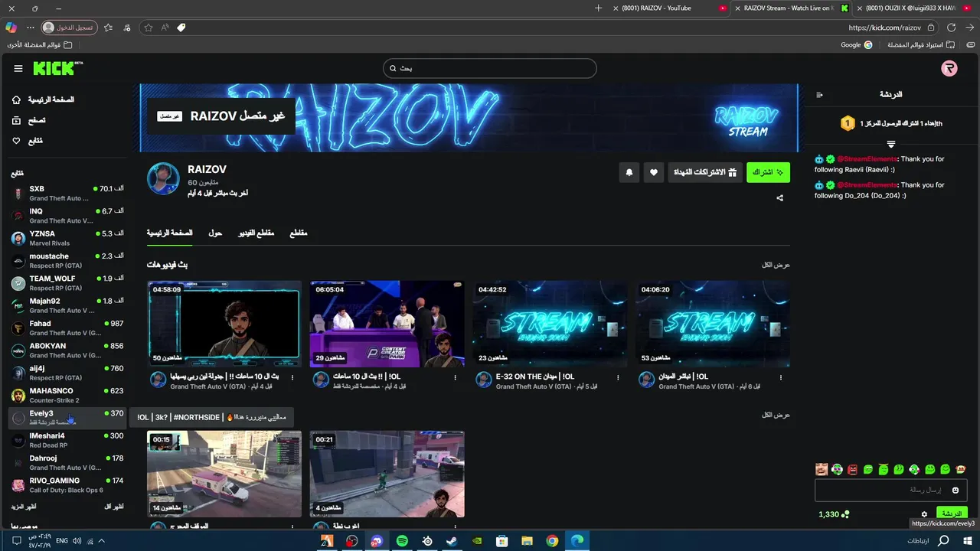This screenshot has height=551, width=980.
Task: Expand pinned gift leaderboard in chat
Action: pos(891,144)
